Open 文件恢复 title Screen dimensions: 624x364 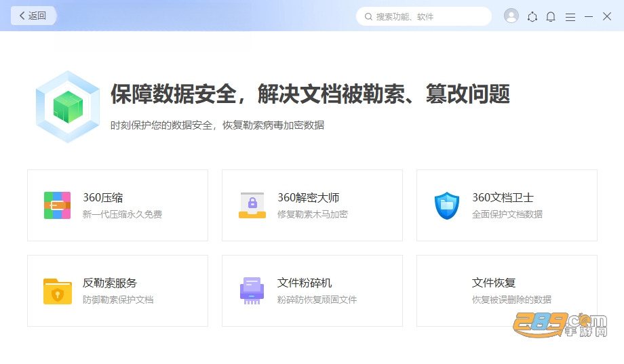494,283
